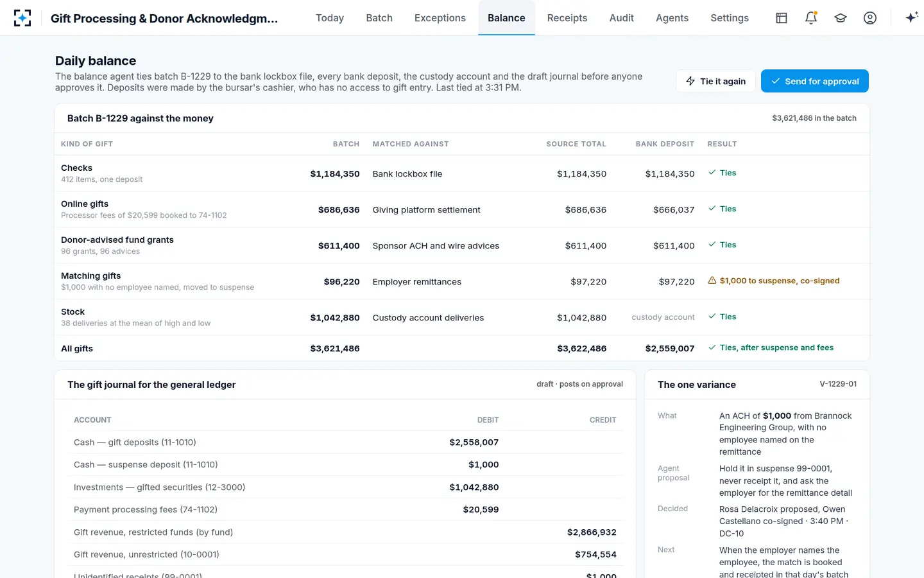This screenshot has height=578, width=924.
Task: Click the Daily balance heading
Action: point(96,60)
